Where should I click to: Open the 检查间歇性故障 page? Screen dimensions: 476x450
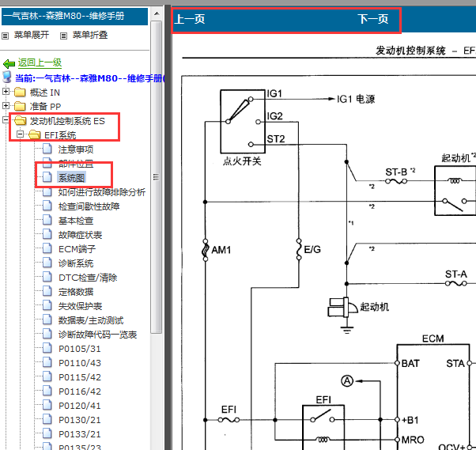tap(89, 206)
